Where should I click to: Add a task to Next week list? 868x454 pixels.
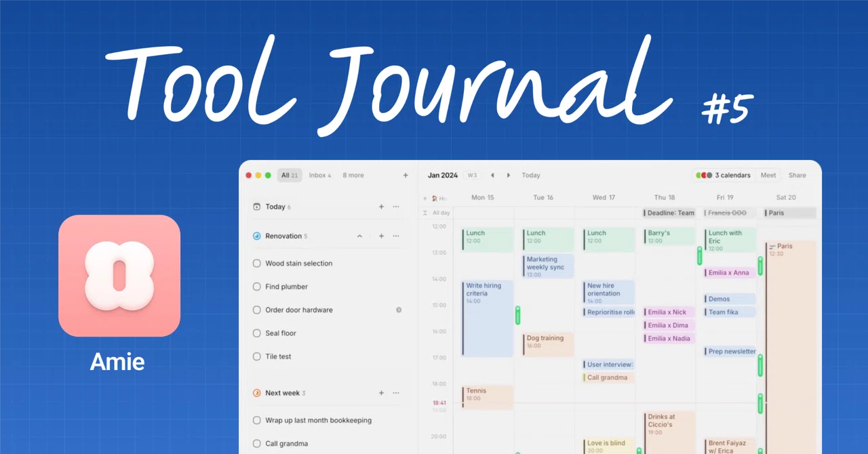381,393
